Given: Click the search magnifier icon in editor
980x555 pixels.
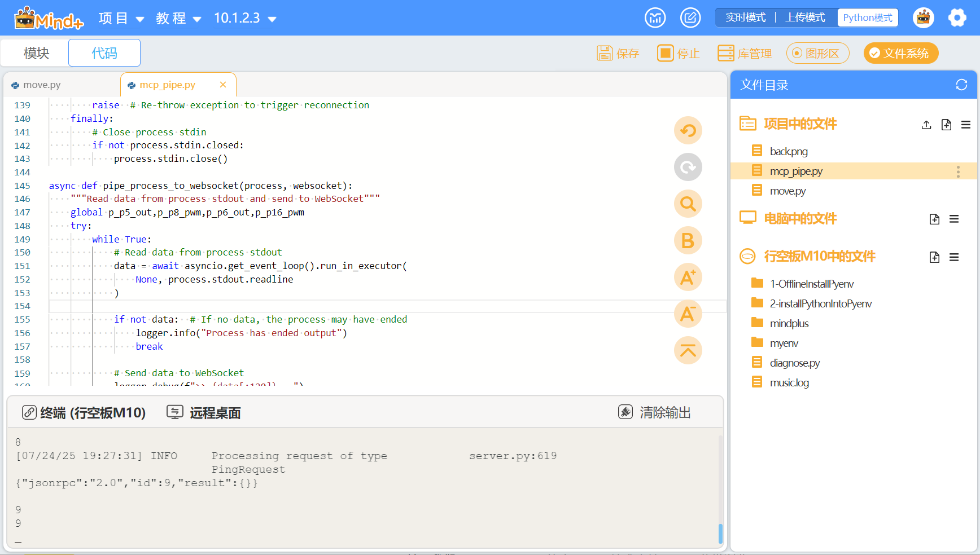Looking at the screenshot, I should (688, 204).
